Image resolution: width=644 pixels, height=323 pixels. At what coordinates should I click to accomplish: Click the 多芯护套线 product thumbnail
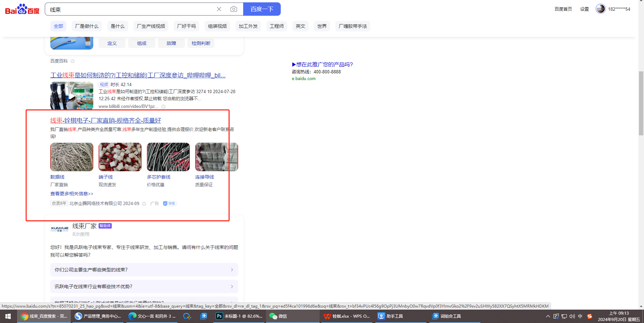(x=168, y=157)
